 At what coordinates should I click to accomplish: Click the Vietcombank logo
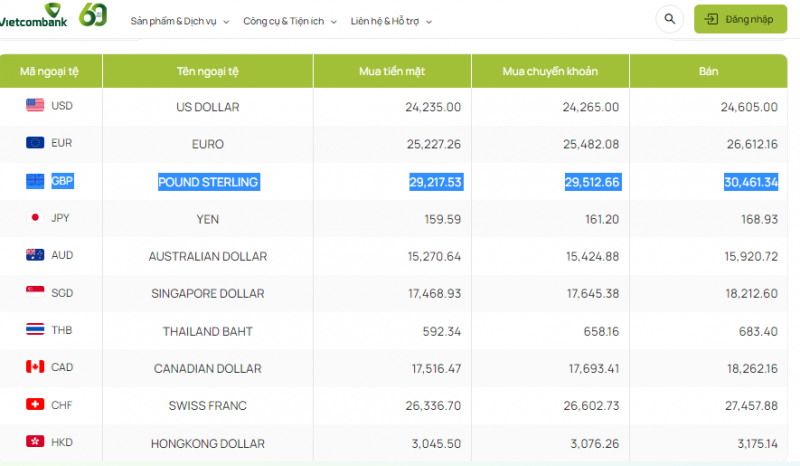[x=34, y=15]
